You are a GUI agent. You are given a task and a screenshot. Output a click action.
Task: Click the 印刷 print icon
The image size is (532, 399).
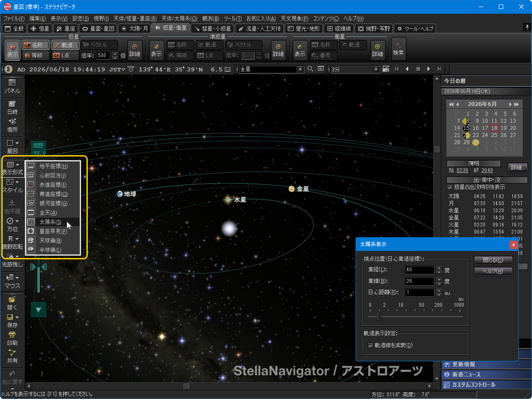[x=12, y=338]
